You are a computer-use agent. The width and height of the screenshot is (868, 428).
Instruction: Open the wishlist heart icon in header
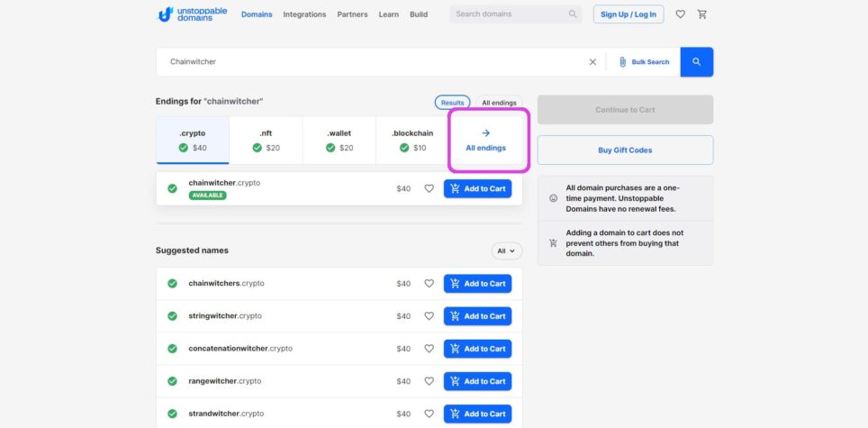pos(680,14)
